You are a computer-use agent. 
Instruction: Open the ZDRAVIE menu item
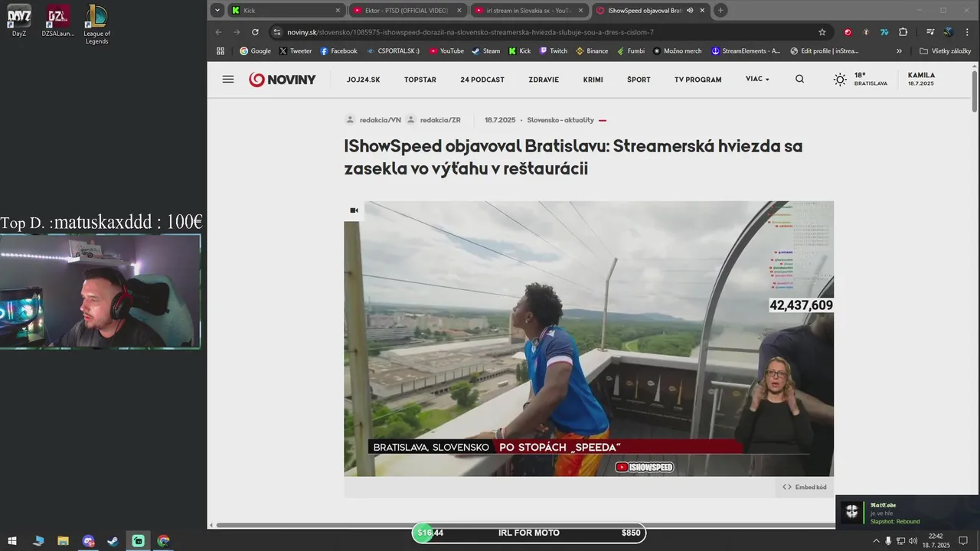(x=544, y=80)
